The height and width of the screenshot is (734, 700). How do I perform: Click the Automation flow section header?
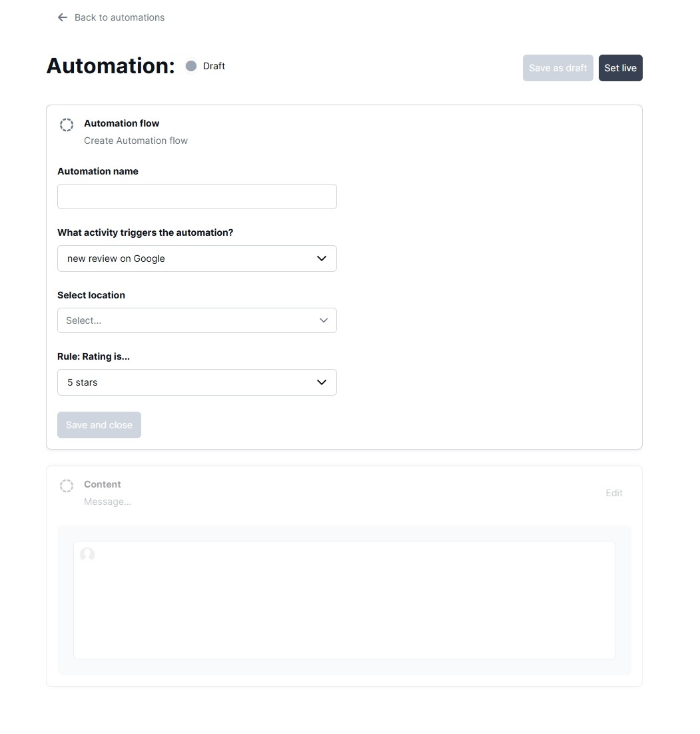coord(121,123)
